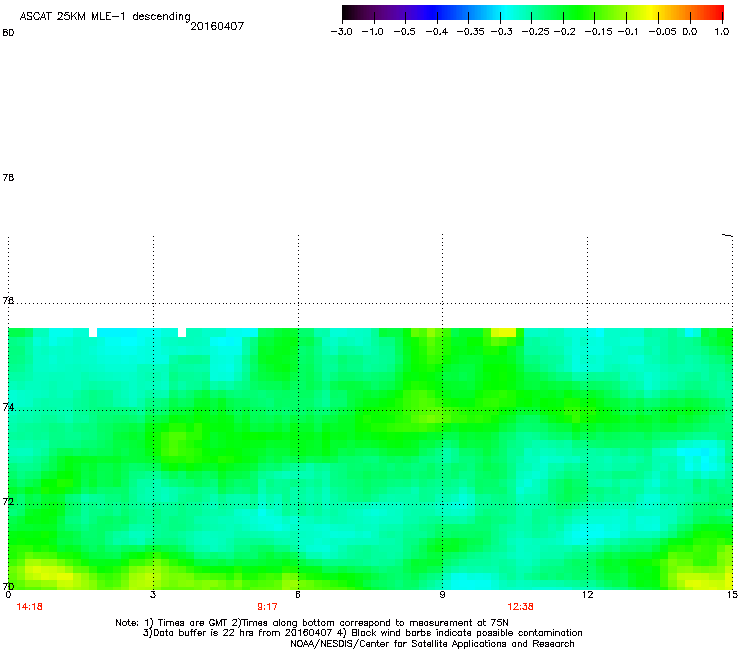Click the "1.0" color scale label
This screenshot has height=650, width=740.
[x=722, y=32]
